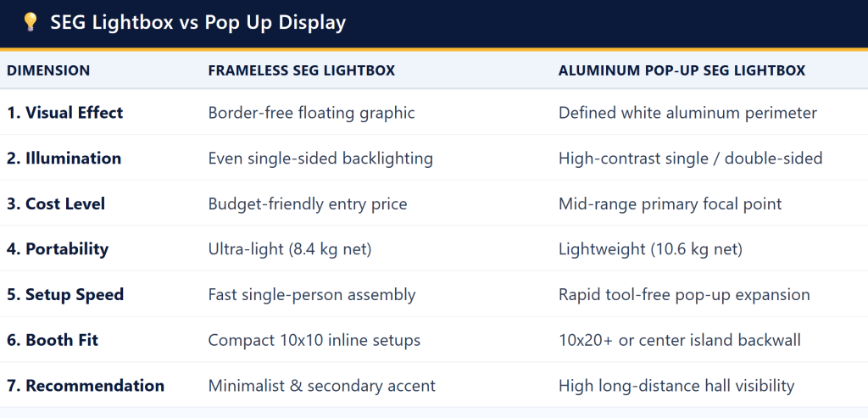
Task: Click the Rapid tool-free pop-up expansion cell
Action: click(684, 294)
